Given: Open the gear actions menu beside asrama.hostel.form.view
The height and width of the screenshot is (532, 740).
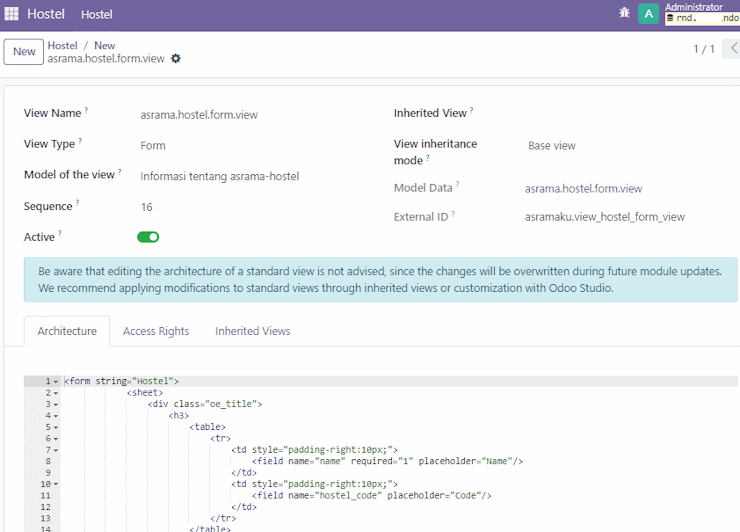Looking at the screenshot, I should coord(176,59).
